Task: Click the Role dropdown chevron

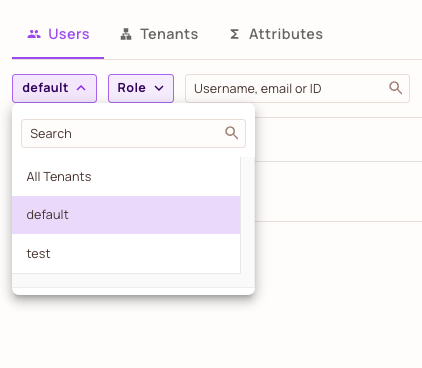Action: coord(159,88)
